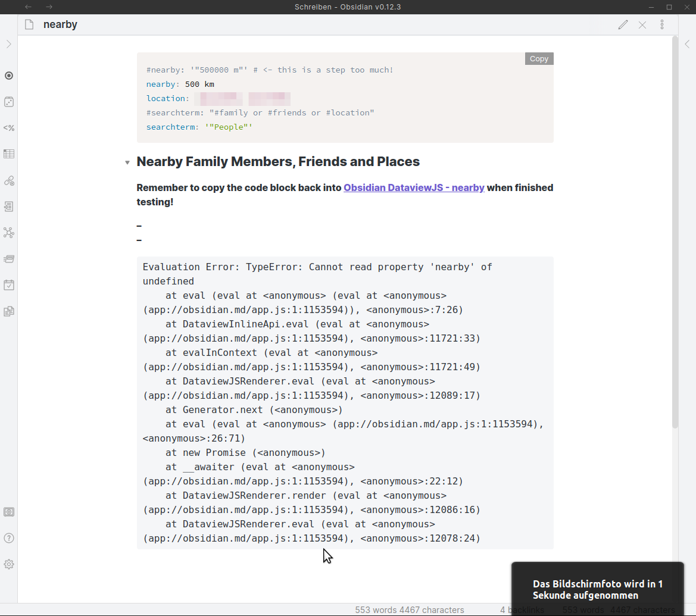
Task: Open the Help icon
Action: point(9,537)
